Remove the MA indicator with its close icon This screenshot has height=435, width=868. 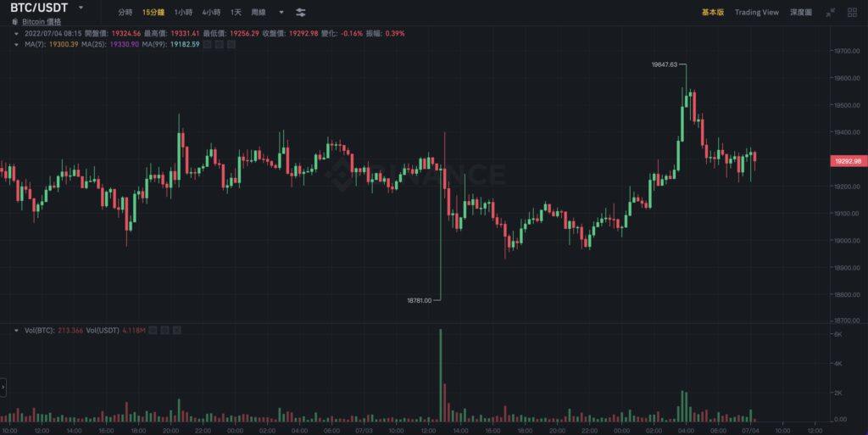coord(233,44)
